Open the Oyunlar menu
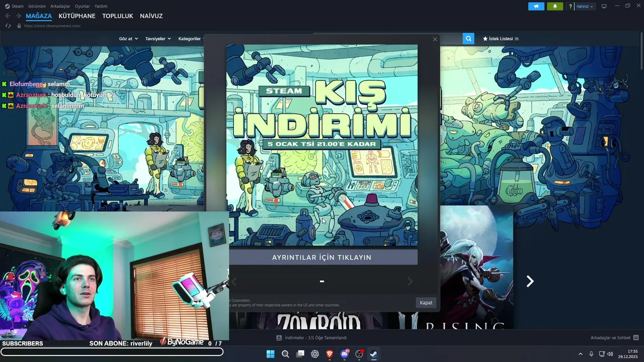Image resolution: width=644 pixels, height=362 pixels. coord(82,6)
